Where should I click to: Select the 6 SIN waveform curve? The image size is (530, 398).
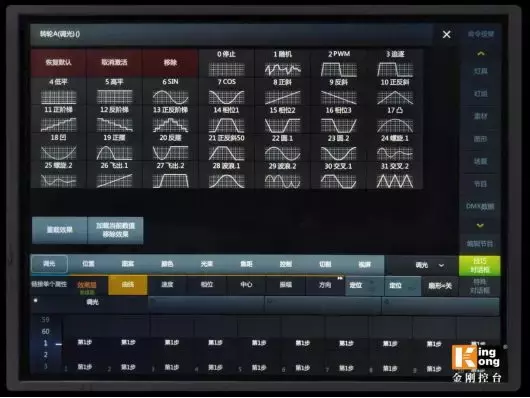(170, 91)
